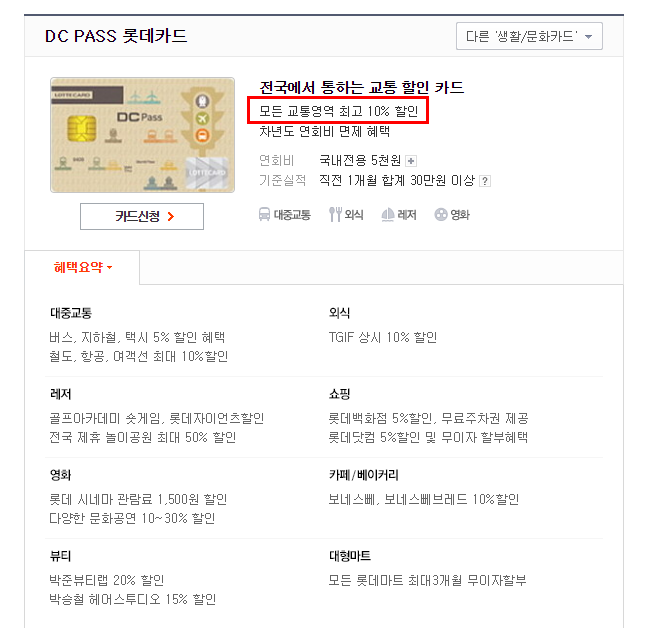
Task: Click the red arrow on 카드신청
Action: (x=171, y=216)
